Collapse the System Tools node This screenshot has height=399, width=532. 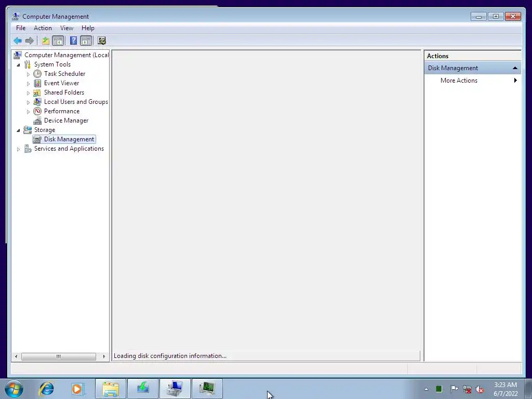(x=18, y=65)
